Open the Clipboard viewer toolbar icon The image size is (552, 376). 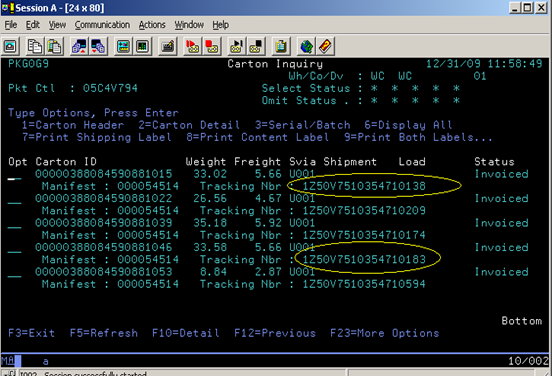[x=281, y=46]
